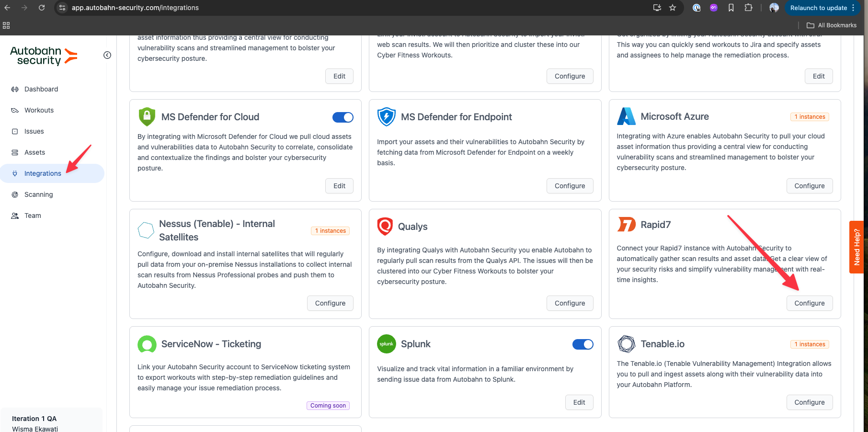Click the Autobahn Security logo
Screen dimensions: 868x432
(44, 56)
